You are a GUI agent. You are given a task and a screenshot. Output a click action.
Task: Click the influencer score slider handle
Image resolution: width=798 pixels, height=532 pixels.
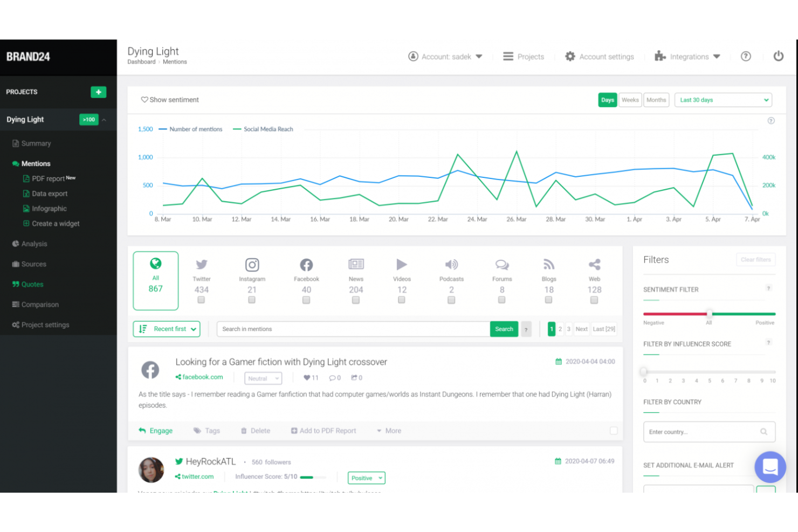point(644,372)
